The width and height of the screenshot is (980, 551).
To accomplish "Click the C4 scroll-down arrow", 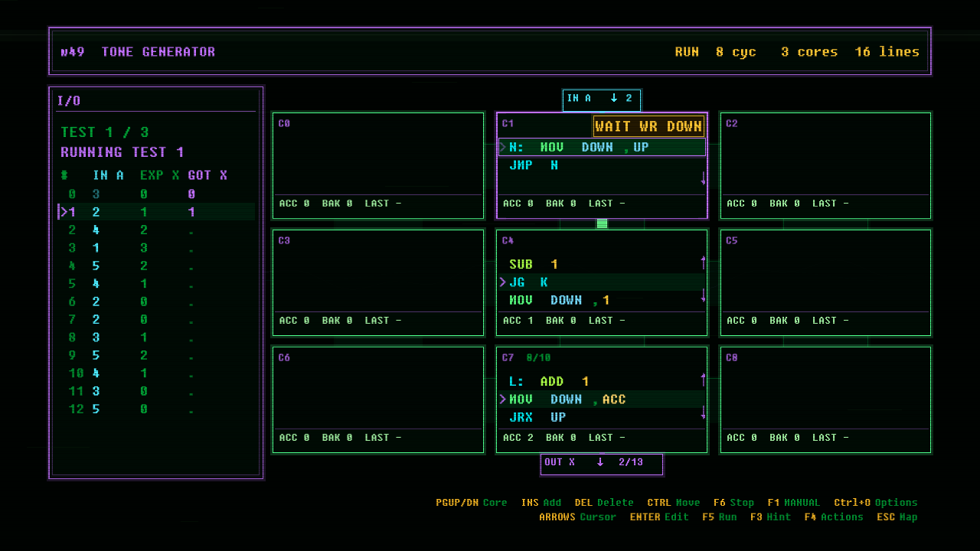I will point(704,295).
